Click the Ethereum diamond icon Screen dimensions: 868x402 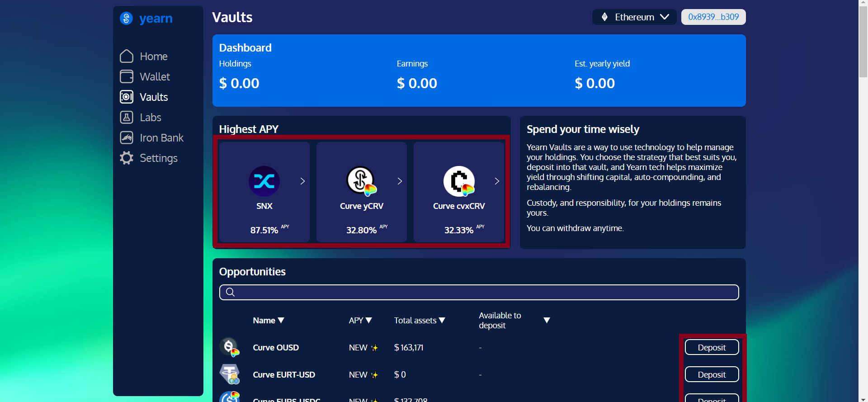click(604, 17)
